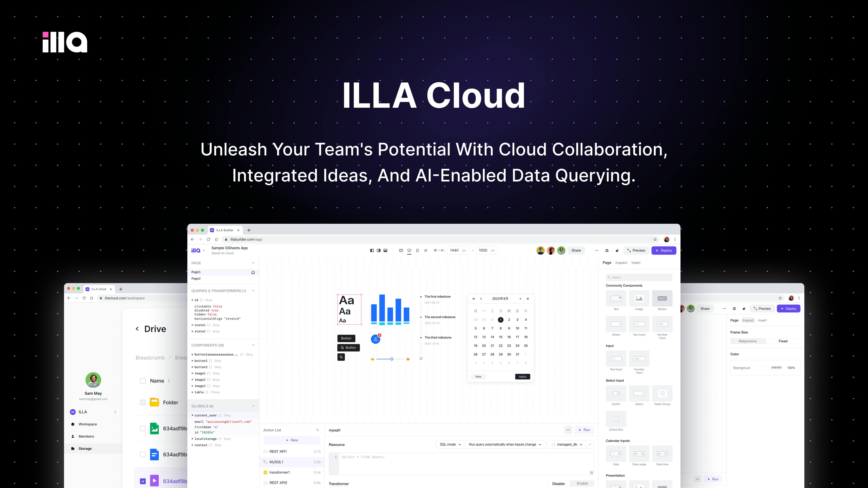Click the Share button in toolbar
Image resolution: width=868 pixels, height=488 pixels.
click(576, 250)
